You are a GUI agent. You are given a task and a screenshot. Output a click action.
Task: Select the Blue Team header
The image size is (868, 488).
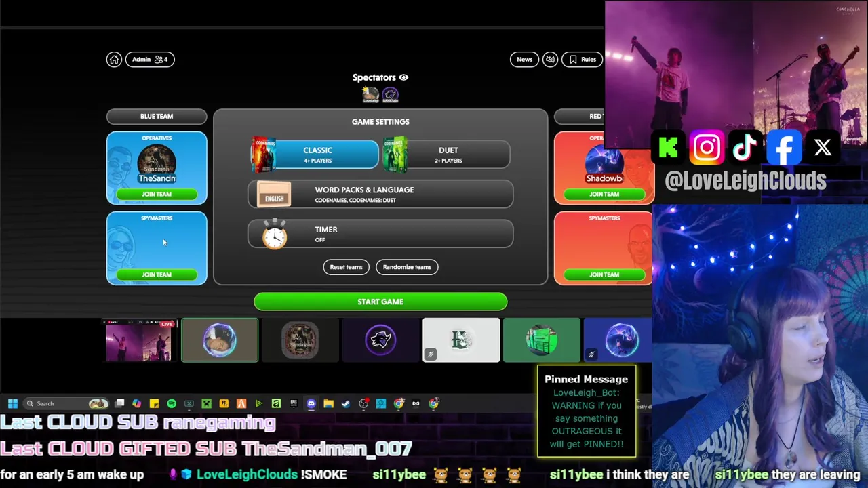click(157, 117)
